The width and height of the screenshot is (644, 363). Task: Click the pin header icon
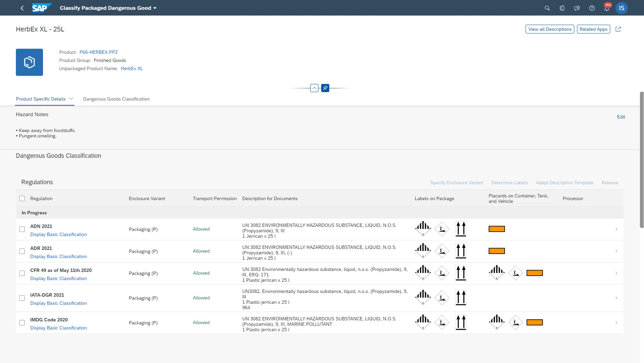[x=325, y=88]
